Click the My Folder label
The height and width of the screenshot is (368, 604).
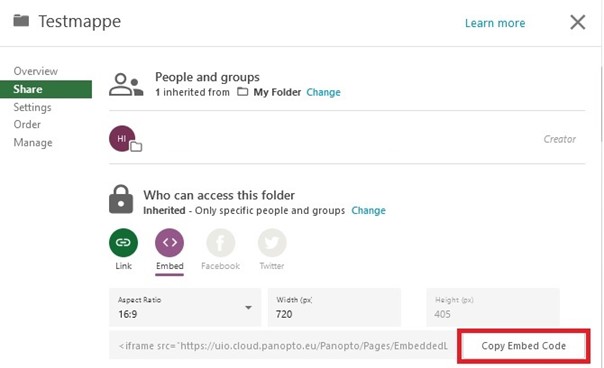[x=277, y=92]
